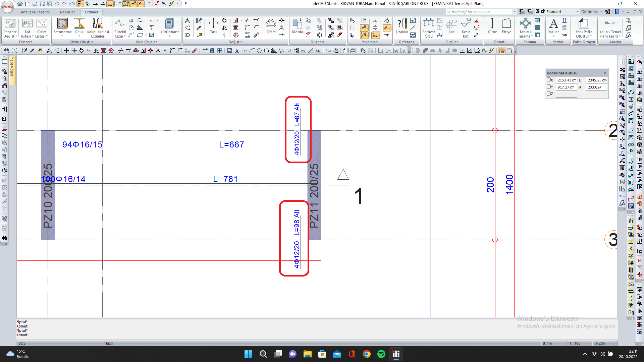Image resolution: width=644 pixels, height=362 pixels.
Task: Open Tanımlı Tarama hatch tool
Action: [x=525, y=28]
